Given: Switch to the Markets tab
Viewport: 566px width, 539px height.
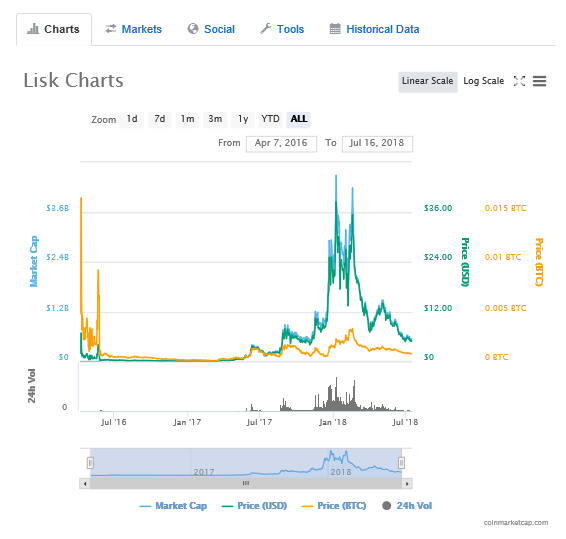Looking at the screenshot, I should point(134,29).
